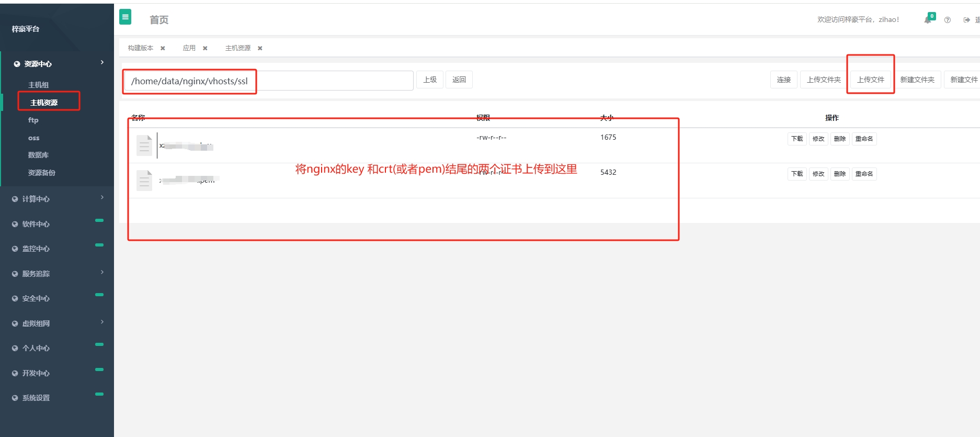980x437 pixels.
Task: Switch to the 应用 tab
Action: 189,48
